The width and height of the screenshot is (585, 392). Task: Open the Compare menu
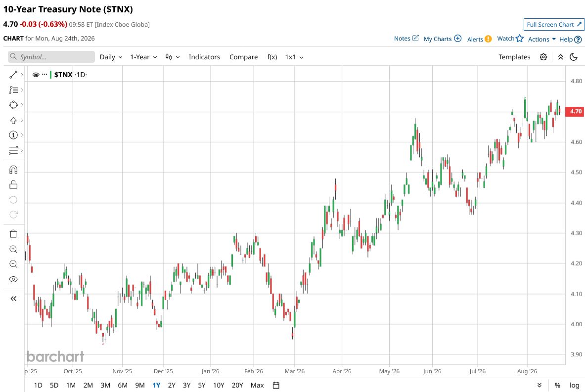[x=243, y=57]
